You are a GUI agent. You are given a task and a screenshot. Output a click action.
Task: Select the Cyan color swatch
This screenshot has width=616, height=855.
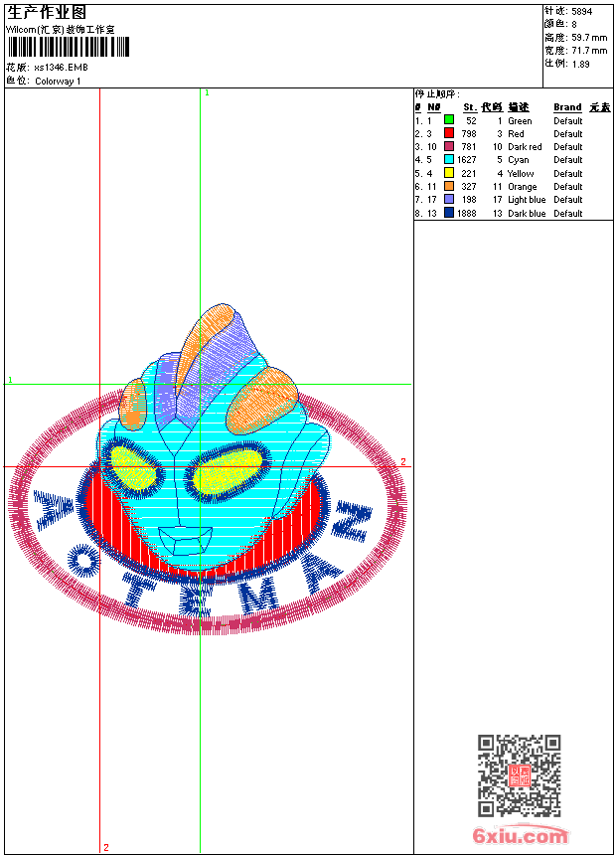point(449,159)
